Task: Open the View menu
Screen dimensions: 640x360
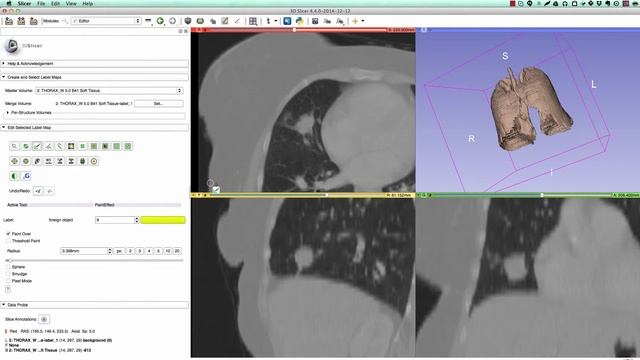Action: 71,3
